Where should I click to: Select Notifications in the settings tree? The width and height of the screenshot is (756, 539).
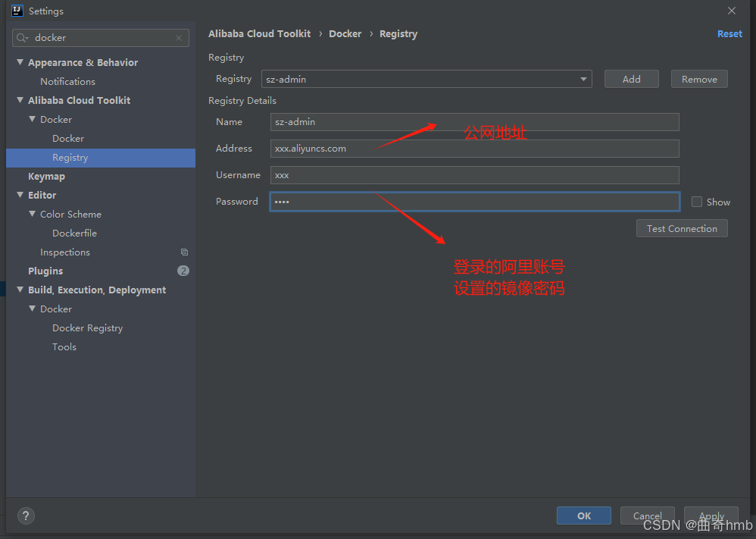click(x=67, y=82)
